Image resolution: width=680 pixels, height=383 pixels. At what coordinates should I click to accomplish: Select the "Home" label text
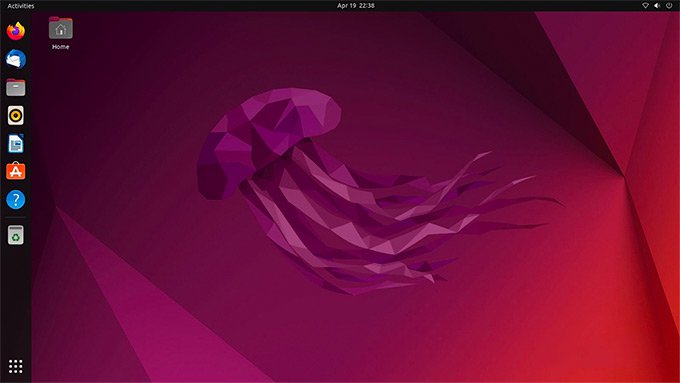pos(61,47)
